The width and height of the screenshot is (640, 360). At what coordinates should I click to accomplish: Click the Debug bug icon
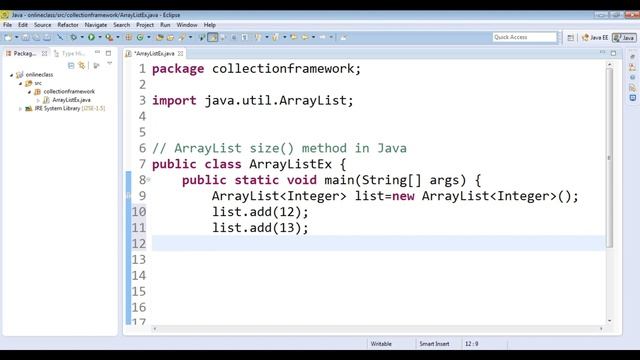point(73,37)
